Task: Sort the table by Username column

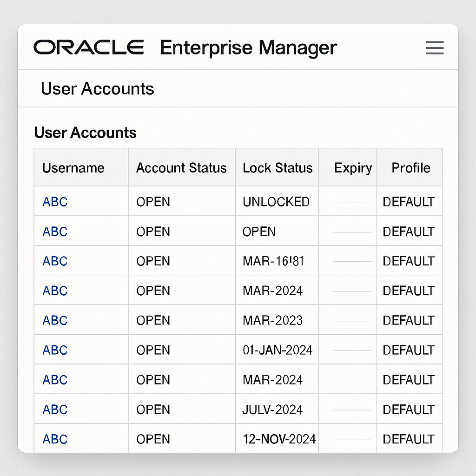Action: click(x=73, y=167)
